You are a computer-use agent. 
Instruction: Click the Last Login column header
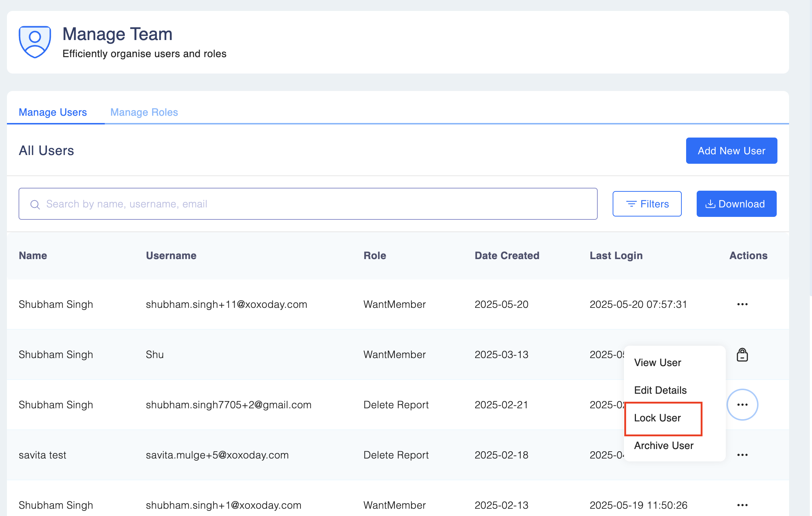point(616,255)
